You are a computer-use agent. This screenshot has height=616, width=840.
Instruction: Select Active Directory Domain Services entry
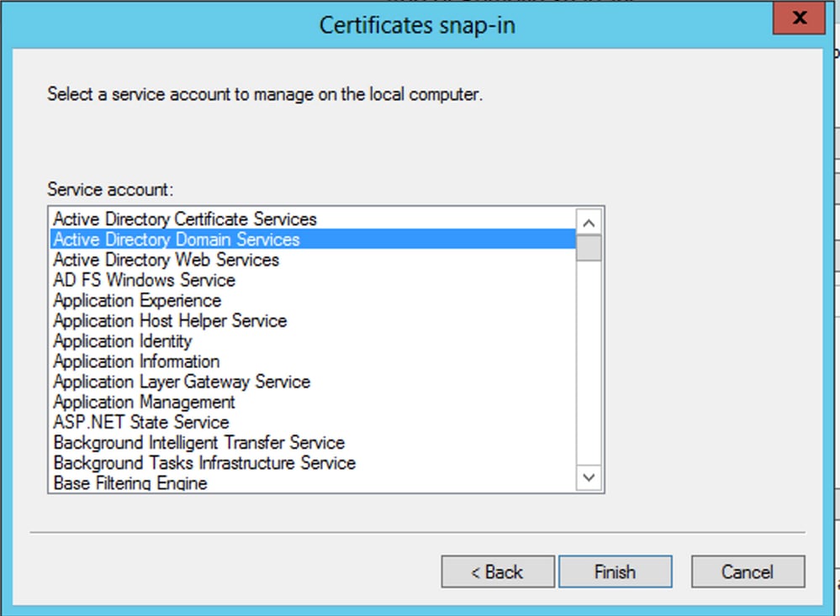pyautogui.click(x=313, y=240)
